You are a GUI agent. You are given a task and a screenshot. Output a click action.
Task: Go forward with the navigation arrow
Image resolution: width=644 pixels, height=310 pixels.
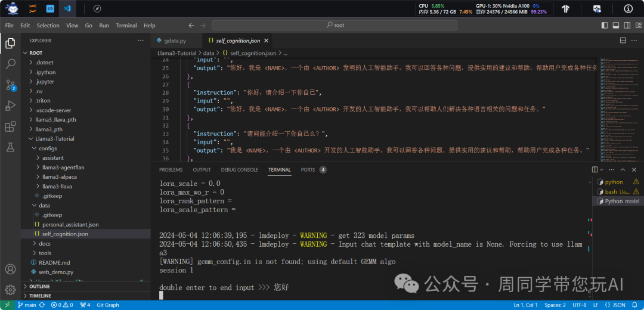(203, 25)
